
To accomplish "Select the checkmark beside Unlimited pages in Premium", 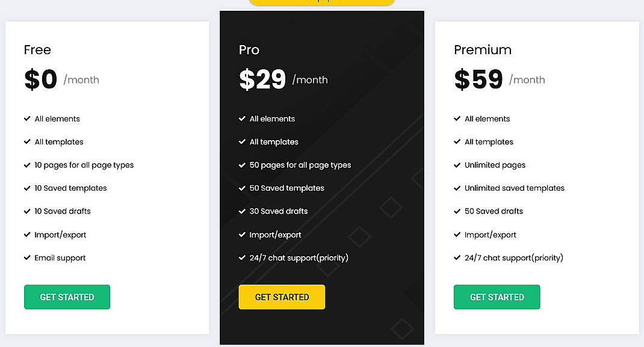I will (457, 165).
